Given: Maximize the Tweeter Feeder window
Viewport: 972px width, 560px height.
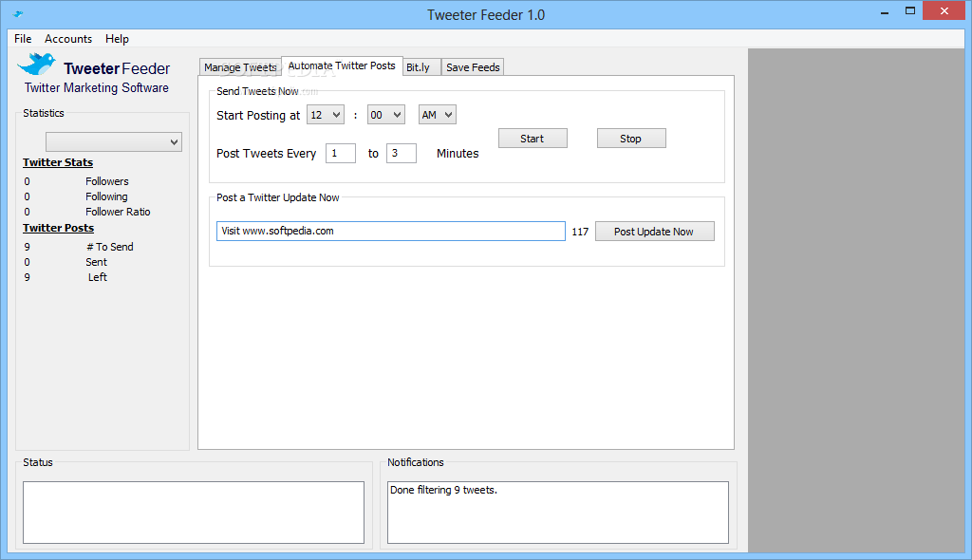Looking at the screenshot, I should (x=910, y=10).
